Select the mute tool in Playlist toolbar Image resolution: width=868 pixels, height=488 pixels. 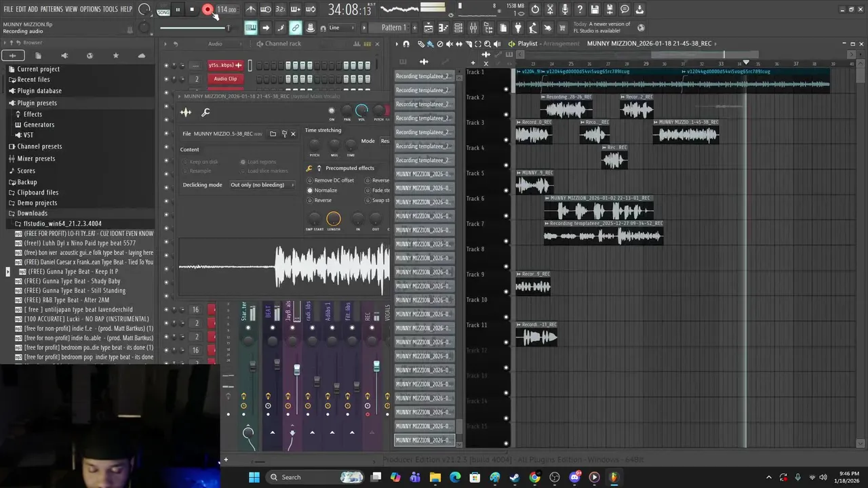pos(449,44)
